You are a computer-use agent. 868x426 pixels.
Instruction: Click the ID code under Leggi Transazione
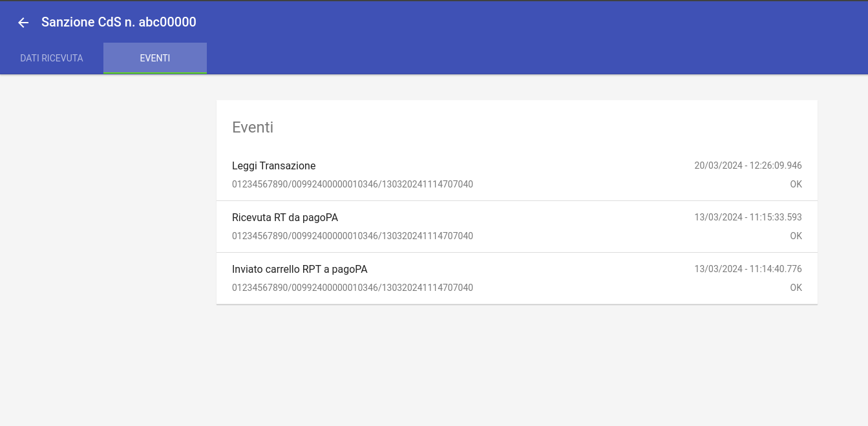(x=352, y=184)
